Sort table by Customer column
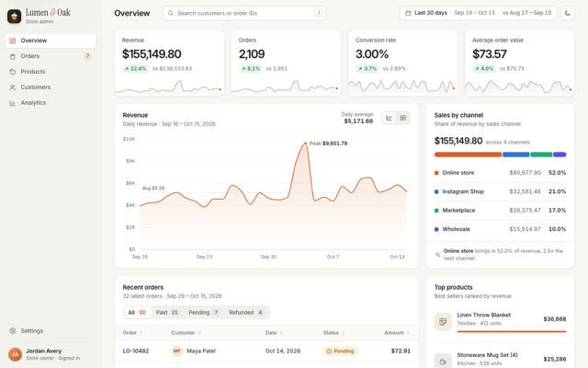588x368 pixels. [187, 333]
